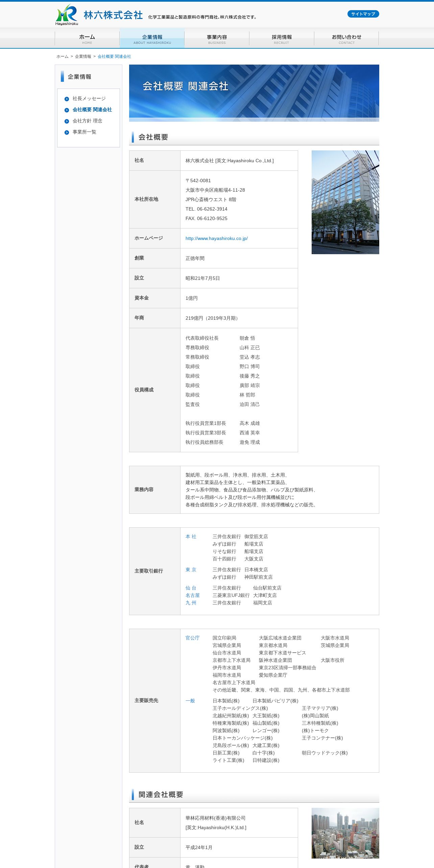The image size is (434, 868).
Task: Click the FAX. 06-6120-9525 text
Action: pos(207,218)
